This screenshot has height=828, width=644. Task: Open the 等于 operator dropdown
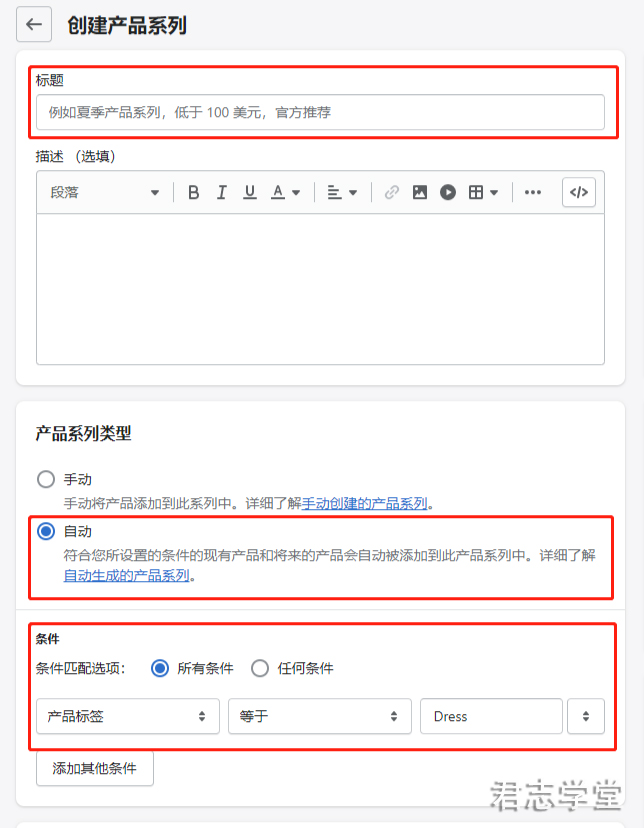pyautogui.click(x=319, y=716)
